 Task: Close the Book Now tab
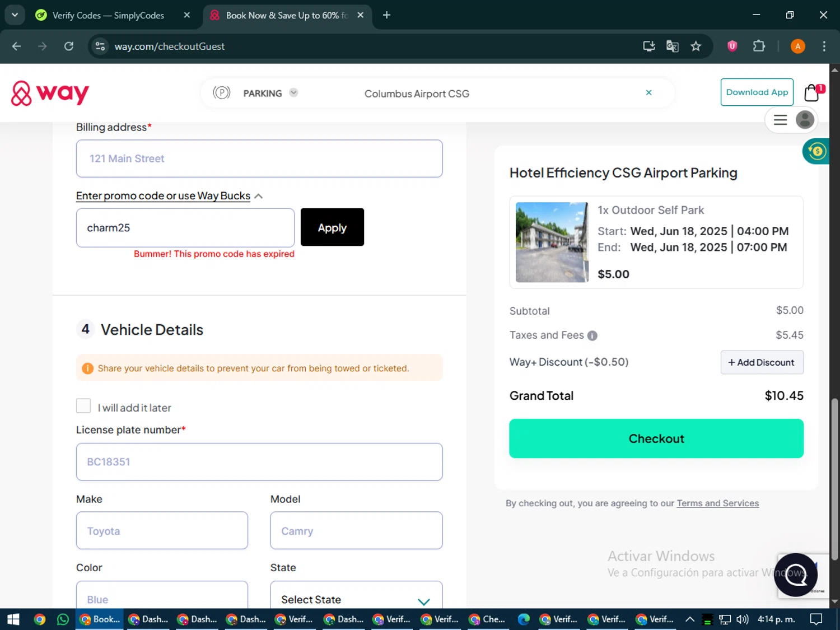360,15
